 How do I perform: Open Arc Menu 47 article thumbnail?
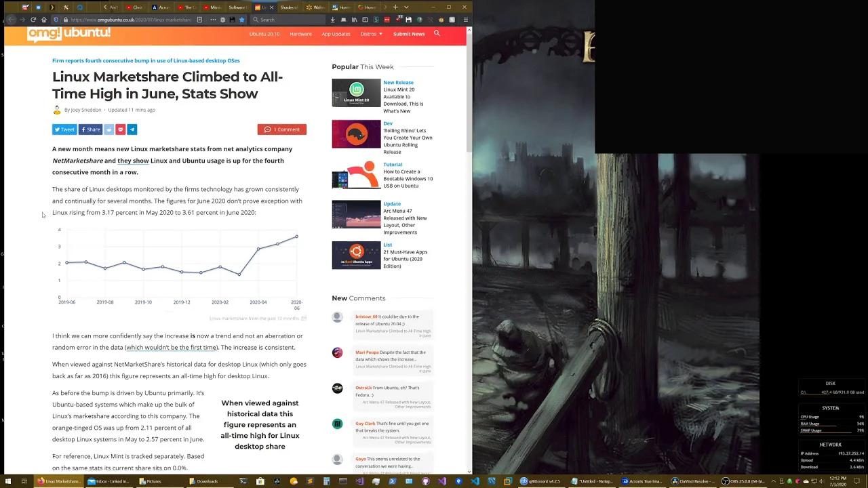click(x=356, y=214)
